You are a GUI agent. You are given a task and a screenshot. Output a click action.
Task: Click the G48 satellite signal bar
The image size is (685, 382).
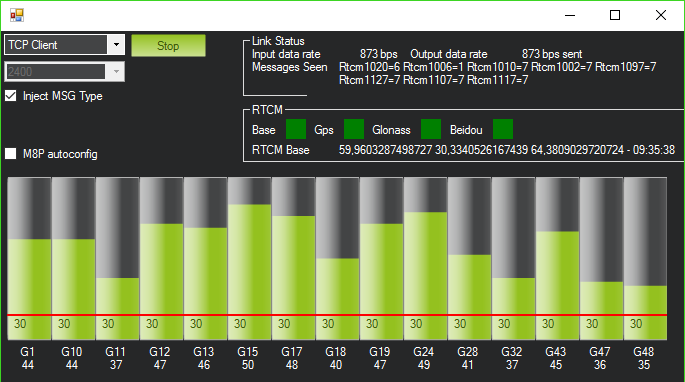(645, 258)
